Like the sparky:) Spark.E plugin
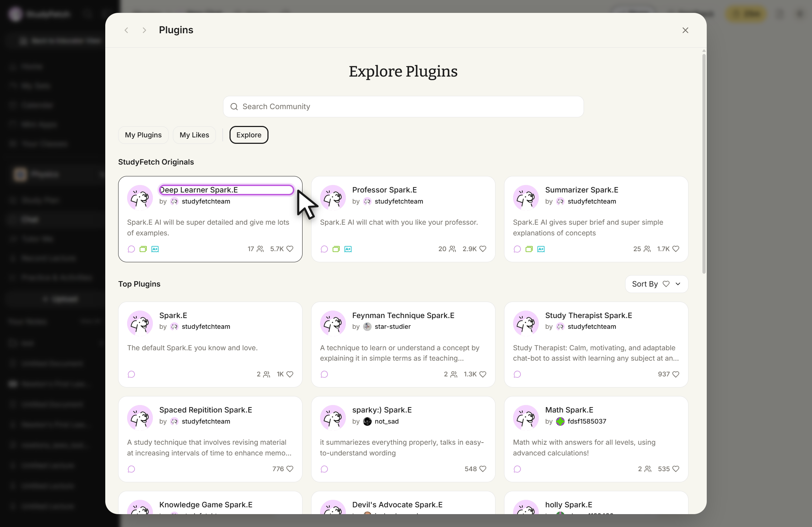 pyautogui.click(x=483, y=469)
